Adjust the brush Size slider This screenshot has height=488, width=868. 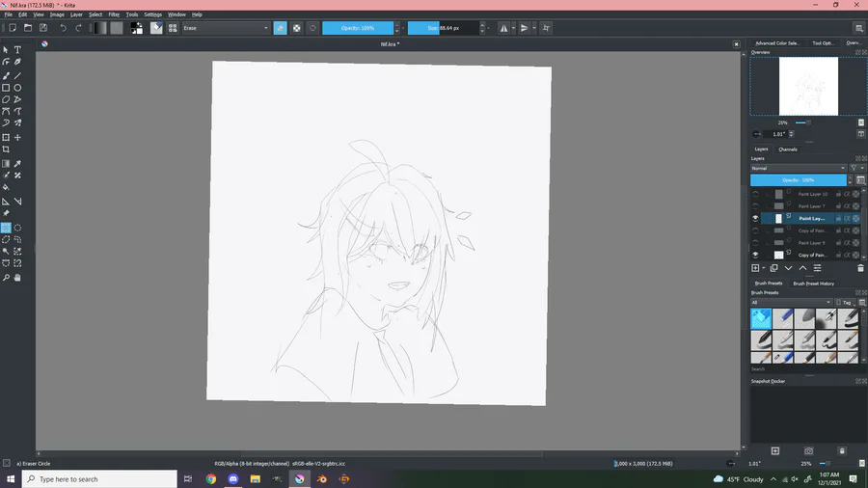click(443, 28)
